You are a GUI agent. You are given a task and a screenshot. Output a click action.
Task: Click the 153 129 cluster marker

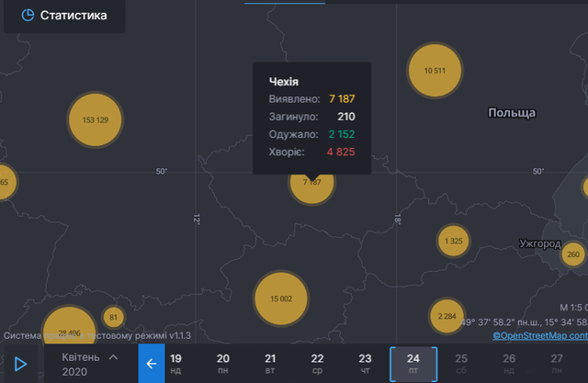tap(96, 120)
